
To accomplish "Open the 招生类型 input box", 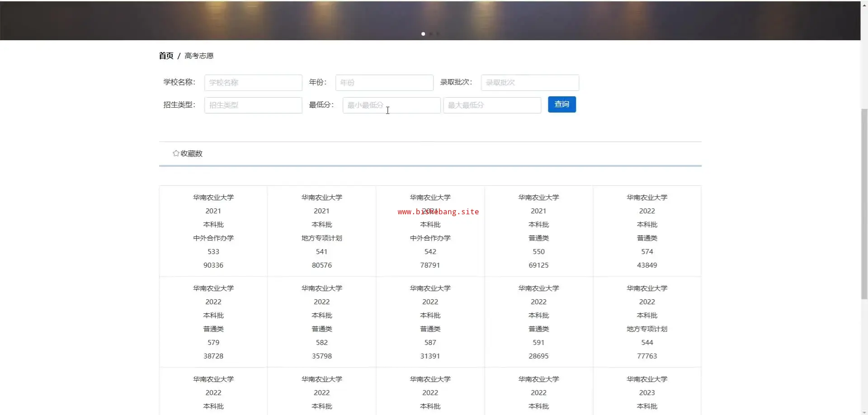I will [253, 105].
